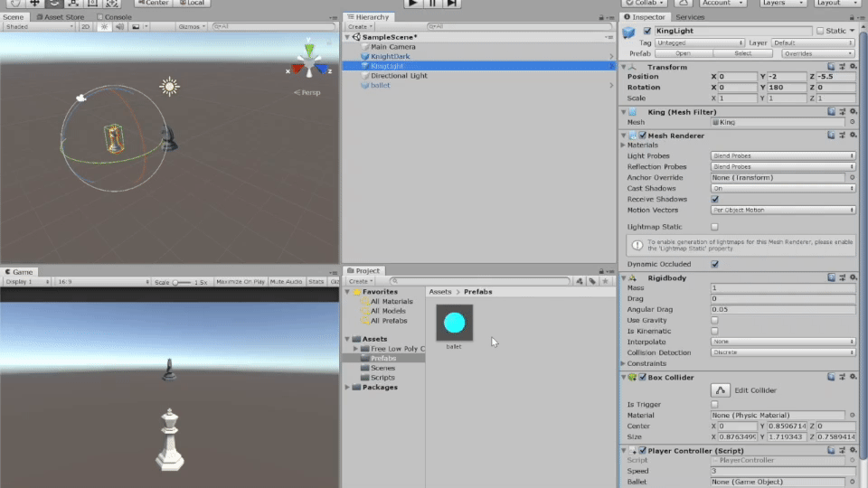Toggle the Static checkbox for KingLight

pyautogui.click(x=820, y=31)
